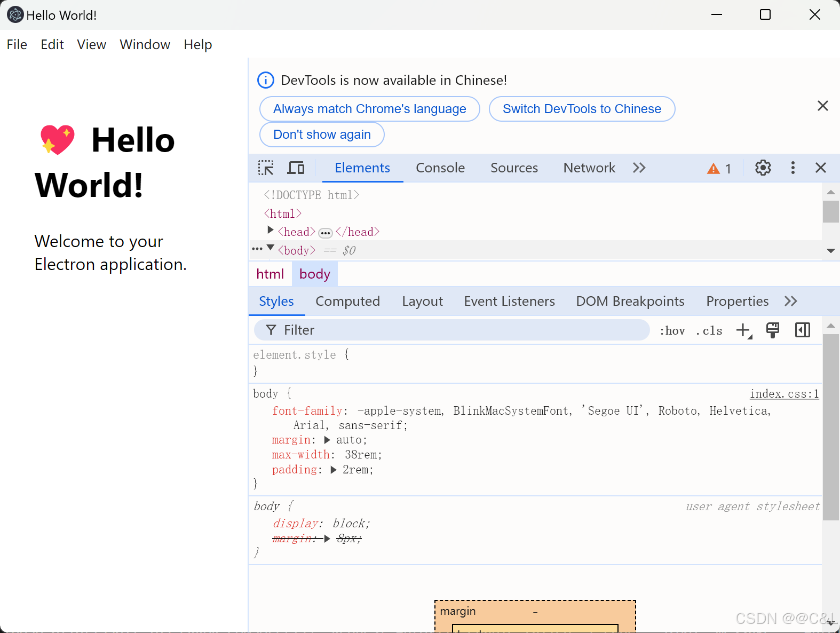Expand the head node in DOM tree
The image size is (840, 633).
point(271,230)
